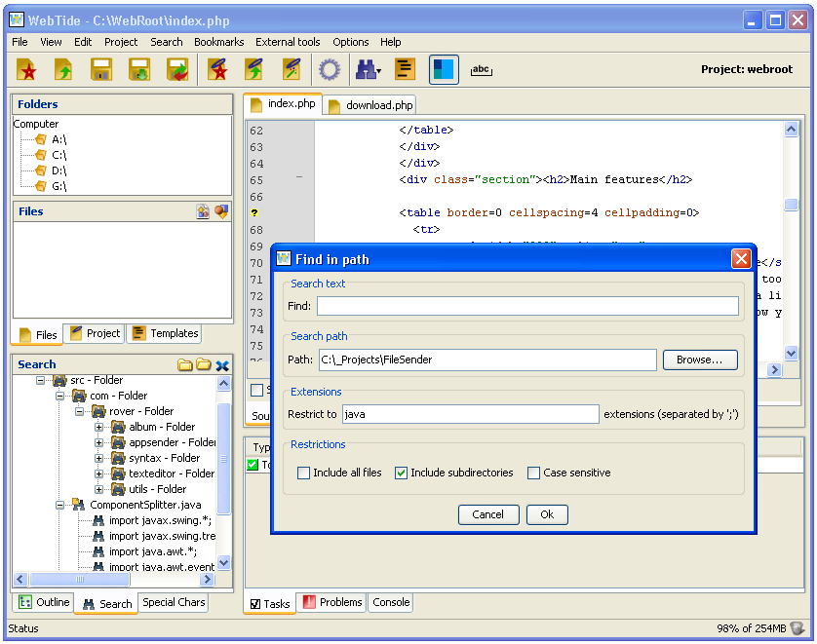Click Ok in Find in path dialog

click(x=547, y=514)
